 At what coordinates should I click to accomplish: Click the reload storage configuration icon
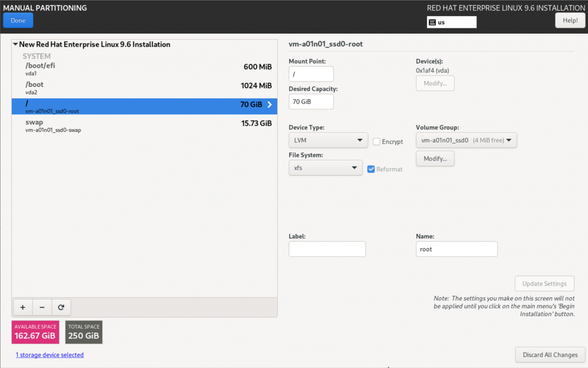point(61,308)
